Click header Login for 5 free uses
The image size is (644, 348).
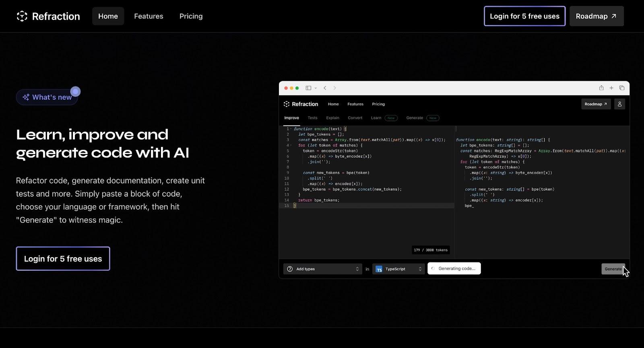(524, 16)
